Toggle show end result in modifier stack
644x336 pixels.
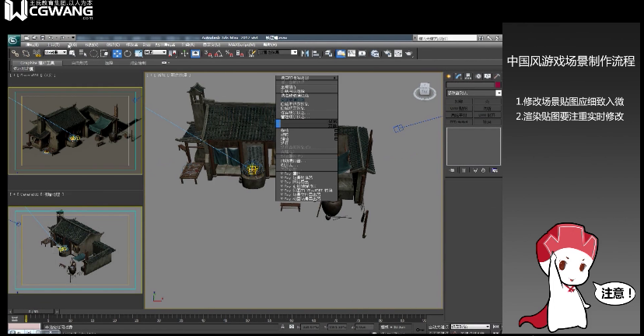tap(464, 170)
